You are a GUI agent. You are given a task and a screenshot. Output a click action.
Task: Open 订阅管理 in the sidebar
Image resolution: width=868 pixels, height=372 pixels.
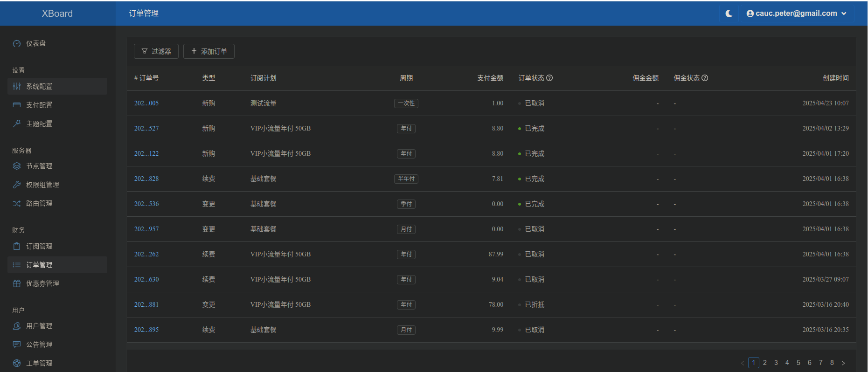coord(39,246)
